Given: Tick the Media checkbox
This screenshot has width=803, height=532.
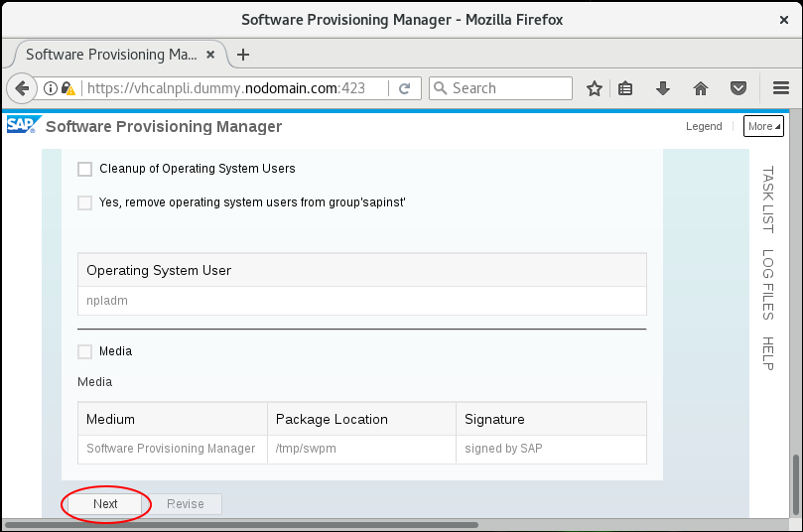Looking at the screenshot, I should [x=85, y=351].
